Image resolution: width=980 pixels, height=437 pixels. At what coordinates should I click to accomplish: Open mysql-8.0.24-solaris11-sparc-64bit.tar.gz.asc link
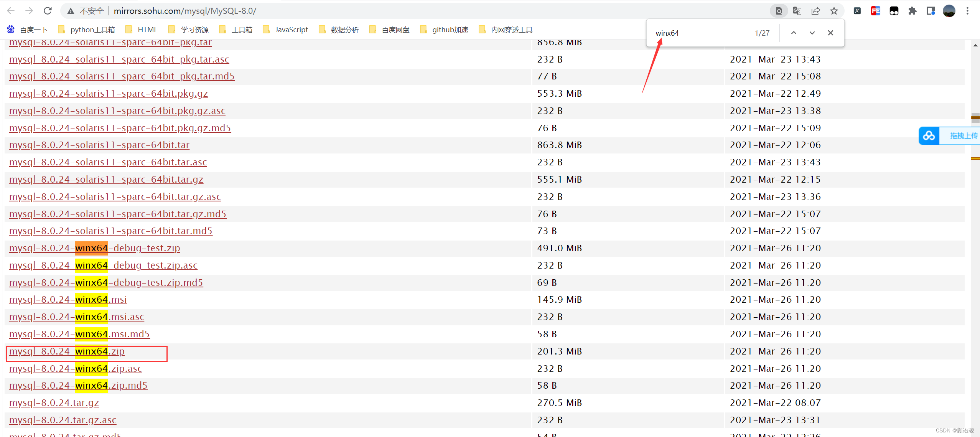115,196
